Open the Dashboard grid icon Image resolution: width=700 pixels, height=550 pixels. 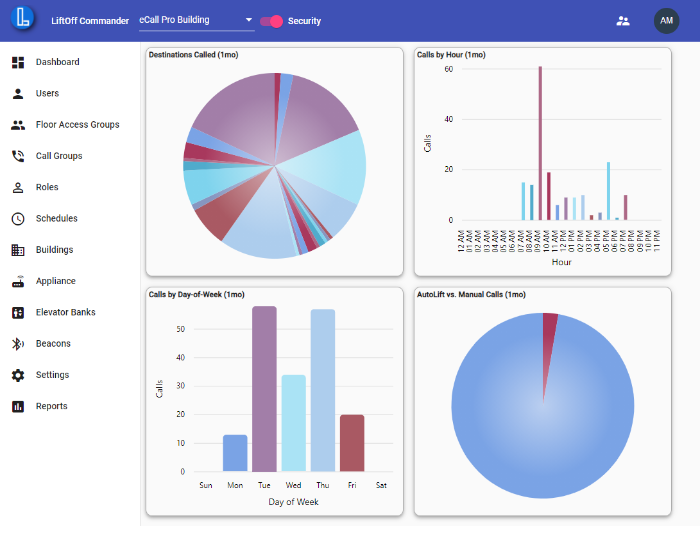18,62
